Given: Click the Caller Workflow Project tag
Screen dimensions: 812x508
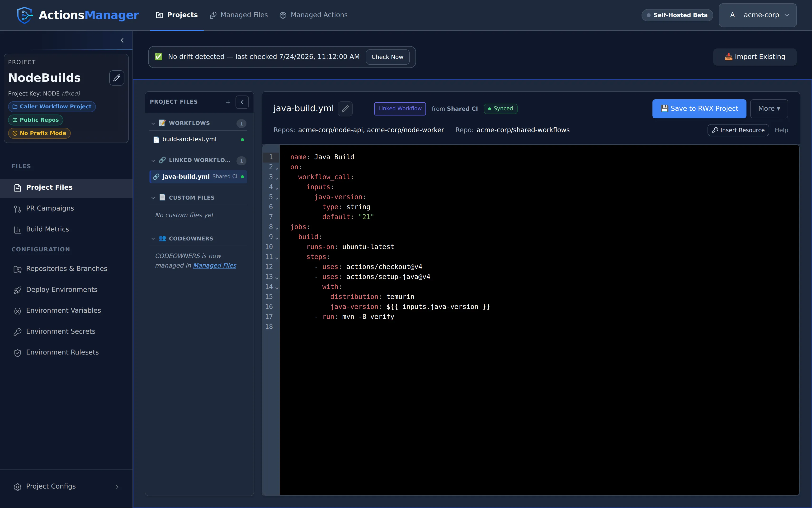Looking at the screenshot, I should (x=52, y=106).
